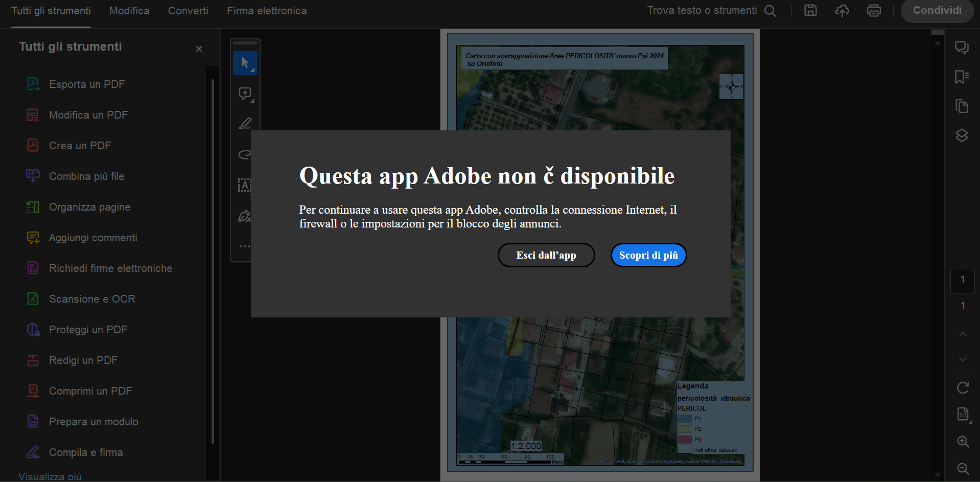Select the arrow selection tool
The height and width of the screenshot is (482, 980).
tap(245, 63)
